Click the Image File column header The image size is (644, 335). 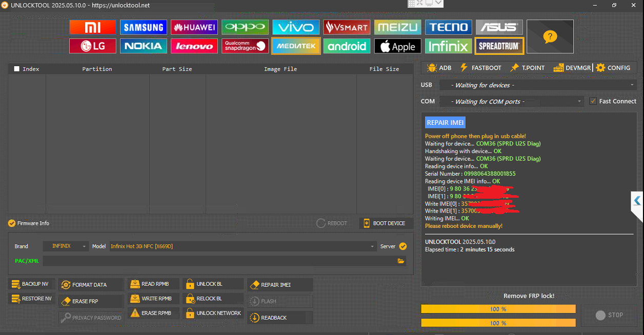pos(280,69)
